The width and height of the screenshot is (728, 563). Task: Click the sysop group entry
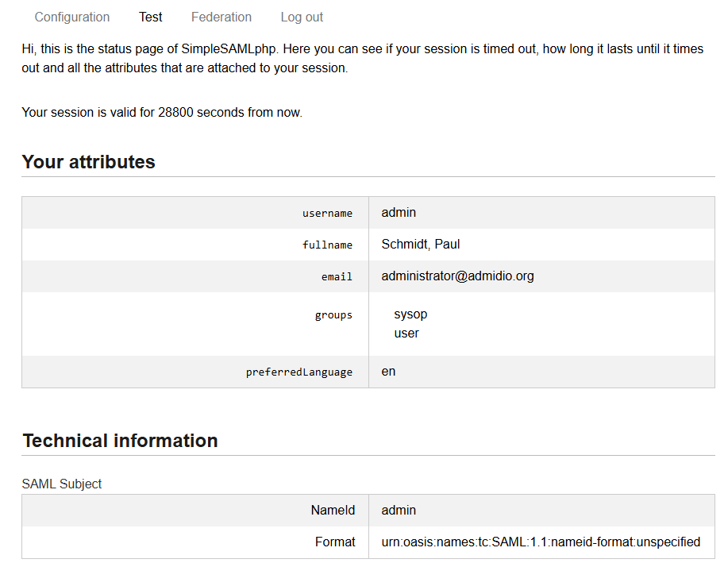click(410, 314)
